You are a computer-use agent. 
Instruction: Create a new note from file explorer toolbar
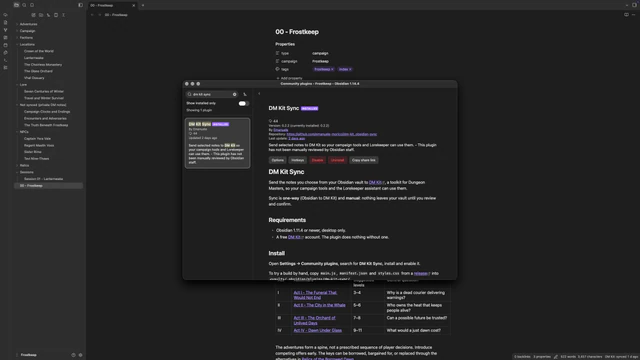(x=33, y=15)
